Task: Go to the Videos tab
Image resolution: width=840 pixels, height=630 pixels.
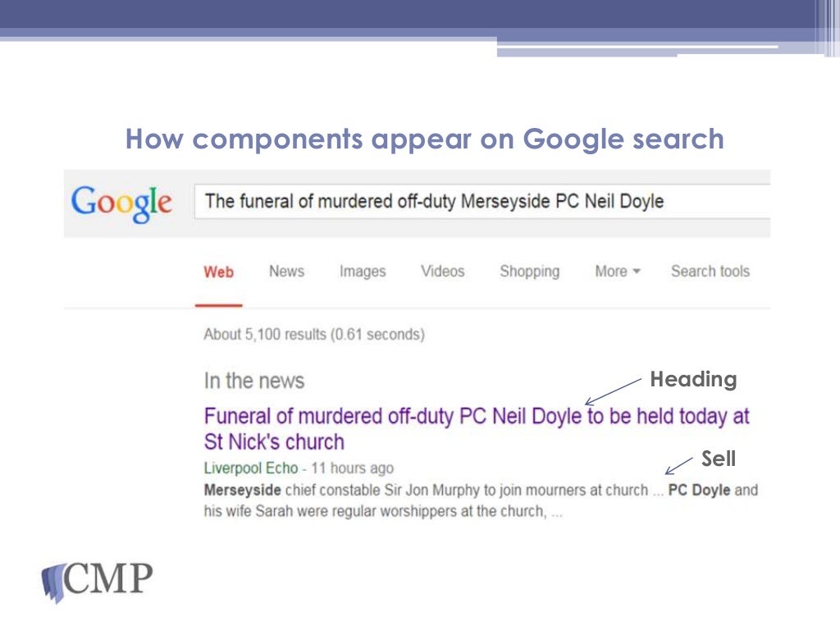Action: coord(442,271)
